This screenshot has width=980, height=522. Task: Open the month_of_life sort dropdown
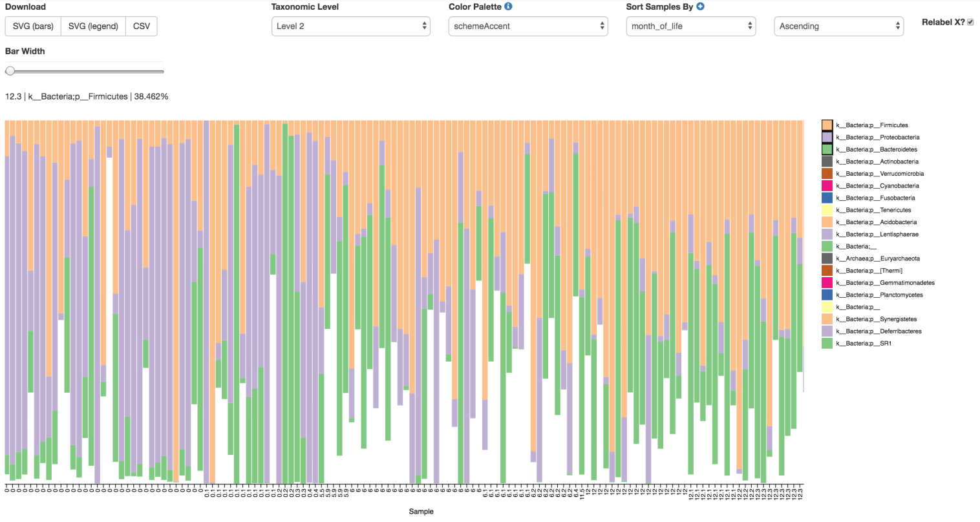(x=690, y=26)
